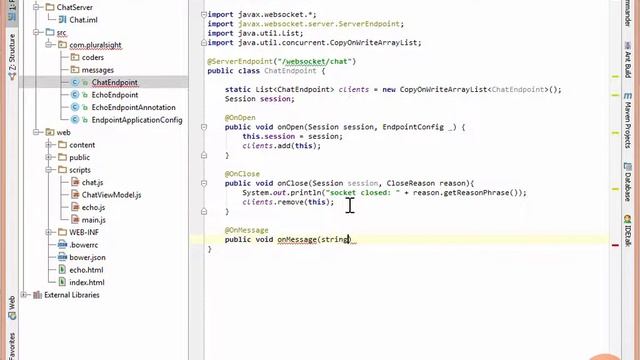Image resolution: width=640 pixels, height=360 pixels.
Task: Click the "socket closed: " string literal
Action: [363, 193]
